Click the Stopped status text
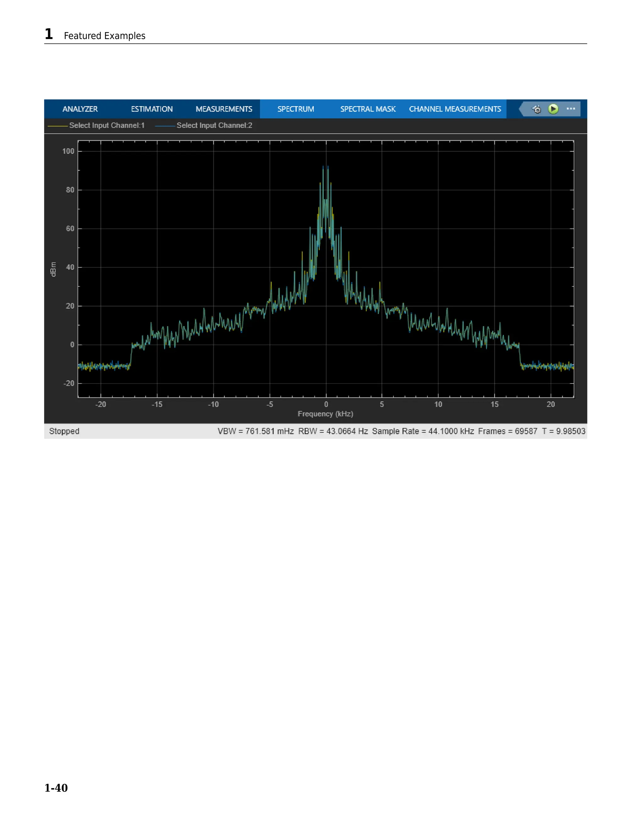 click(64, 431)
